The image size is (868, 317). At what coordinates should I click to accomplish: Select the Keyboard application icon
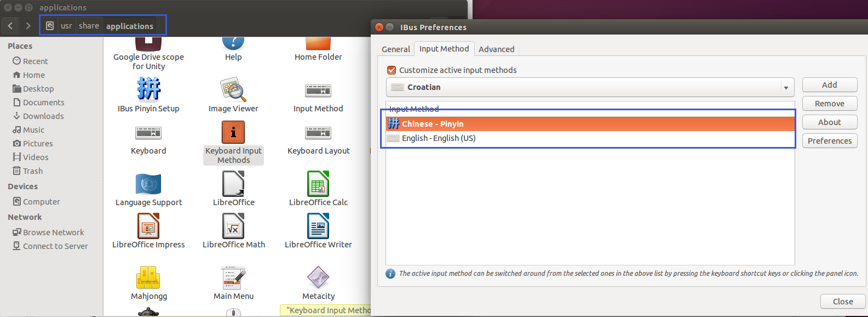click(148, 133)
